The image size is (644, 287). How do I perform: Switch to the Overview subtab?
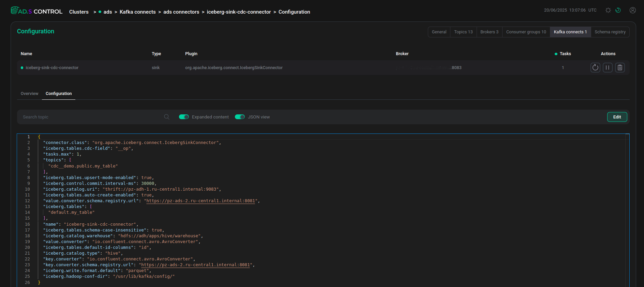pyautogui.click(x=29, y=94)
